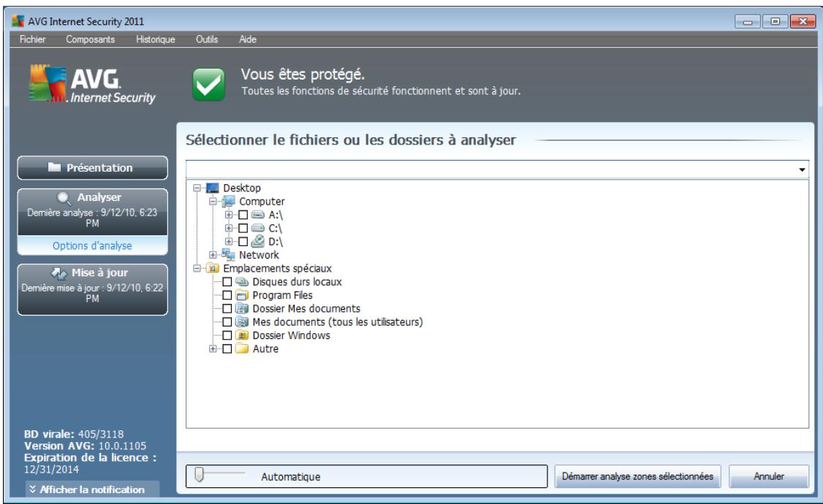Click the Présentation button
Image resolution: width=823 pixels, height=504 pixels.
click(92, 168)
